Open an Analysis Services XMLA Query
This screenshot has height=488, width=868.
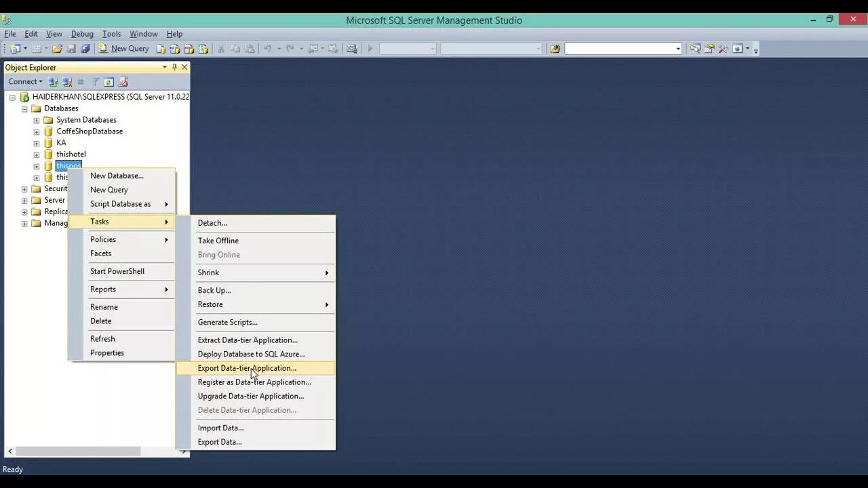click(x=203, y=49)
